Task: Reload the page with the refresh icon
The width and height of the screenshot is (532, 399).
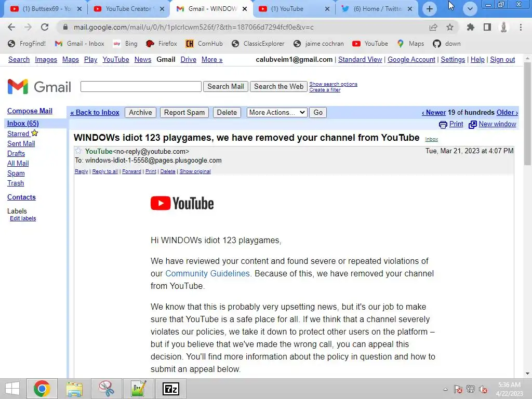Action: point(45,27)
